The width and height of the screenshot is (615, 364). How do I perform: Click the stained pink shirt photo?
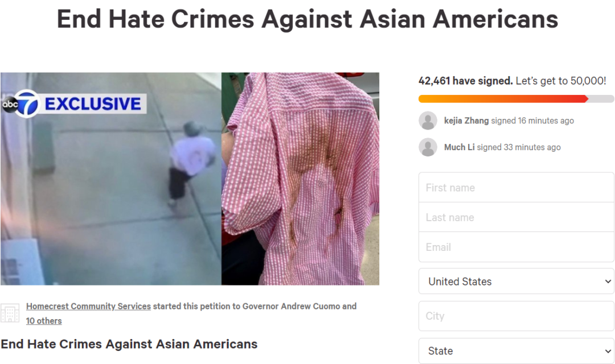tap(301, 179)
